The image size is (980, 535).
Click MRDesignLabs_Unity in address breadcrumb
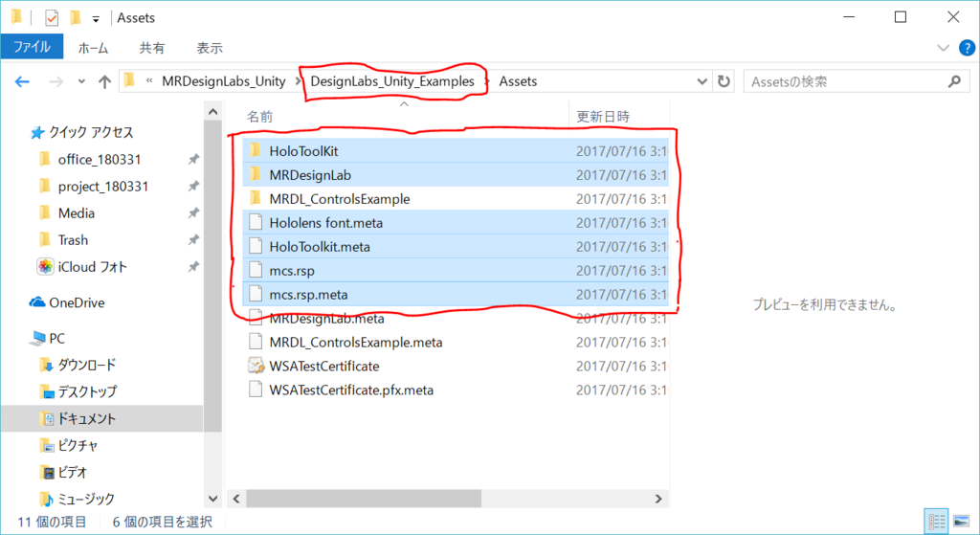(x=224, y=81)
